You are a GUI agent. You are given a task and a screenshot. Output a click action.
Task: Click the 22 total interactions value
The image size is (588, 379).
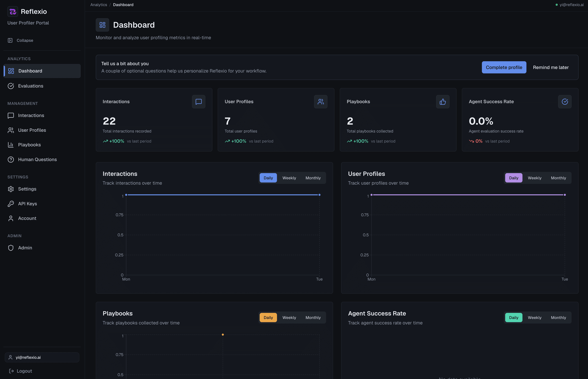coord(109,121)
